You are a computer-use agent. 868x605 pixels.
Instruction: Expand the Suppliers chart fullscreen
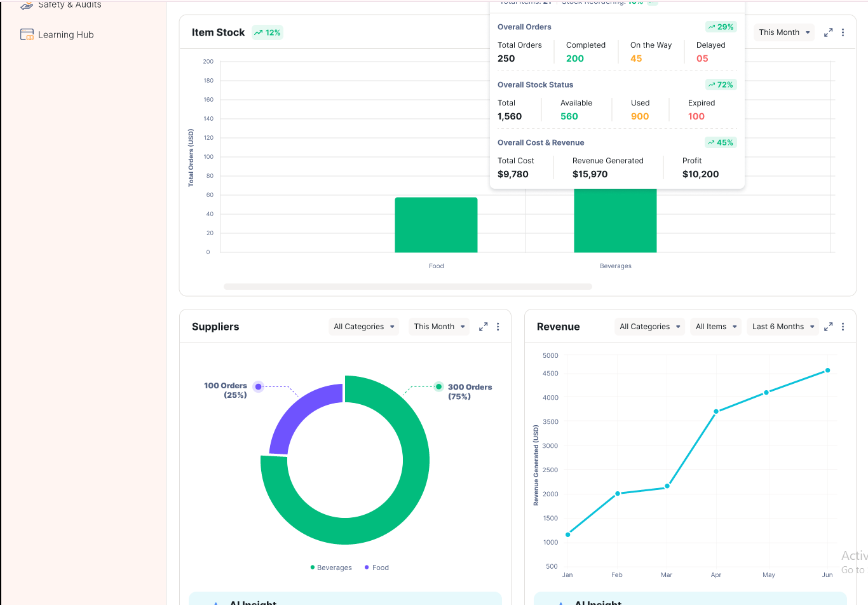coord(483,327)
